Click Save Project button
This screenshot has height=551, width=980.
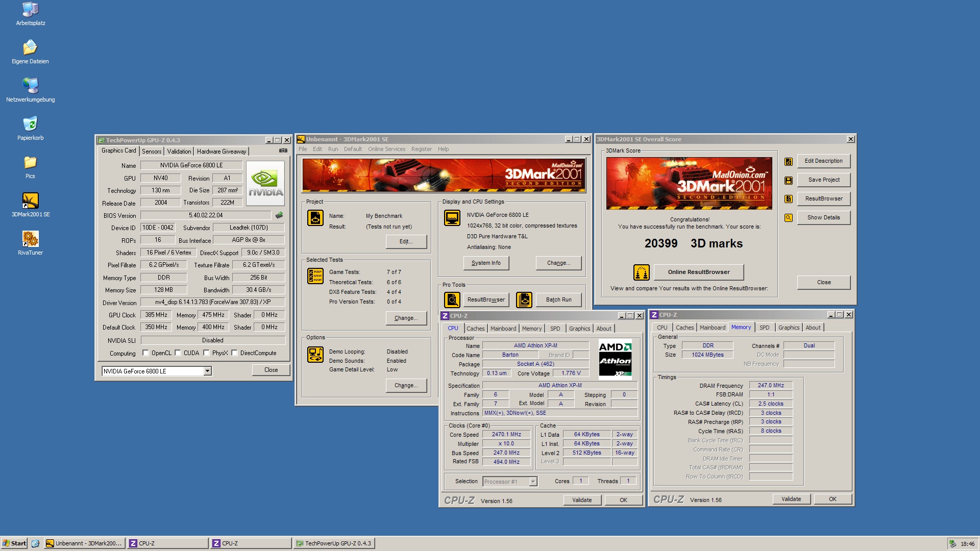824,180
